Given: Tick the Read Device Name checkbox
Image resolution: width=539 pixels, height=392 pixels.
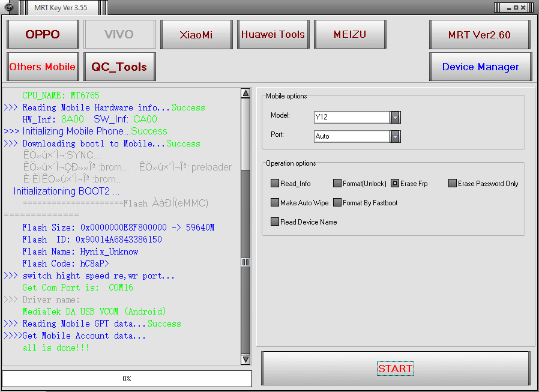Looking at the screenshot, I should coord(275,222).
